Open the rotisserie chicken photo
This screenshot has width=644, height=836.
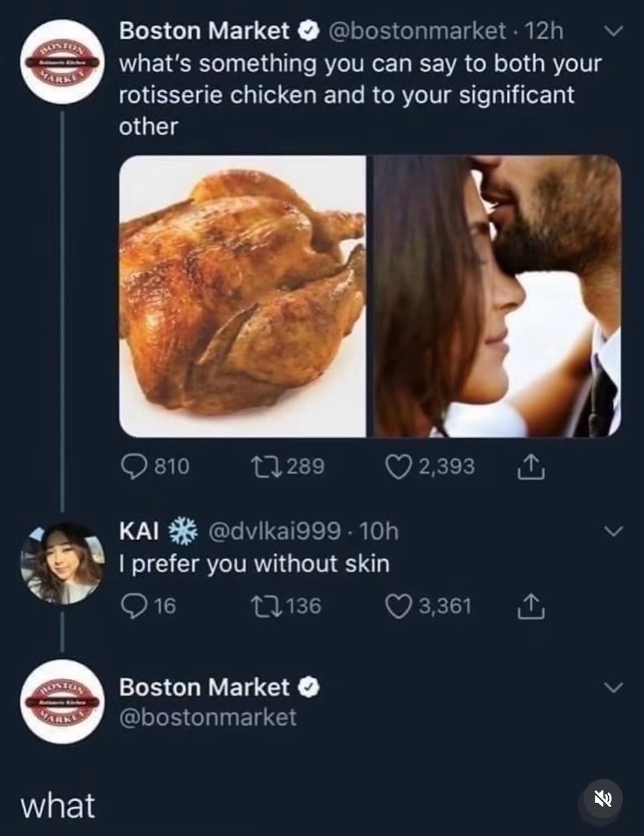pyautogui.click(x=242, y=296)
